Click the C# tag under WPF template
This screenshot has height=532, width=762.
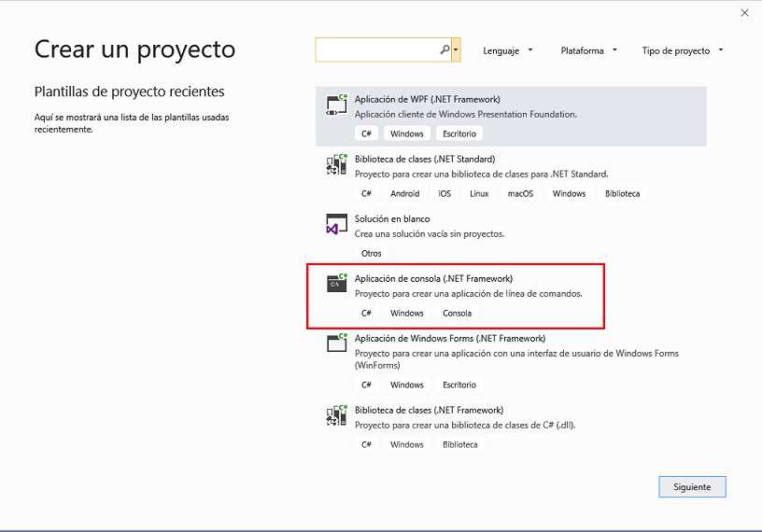tap(366, 133)
